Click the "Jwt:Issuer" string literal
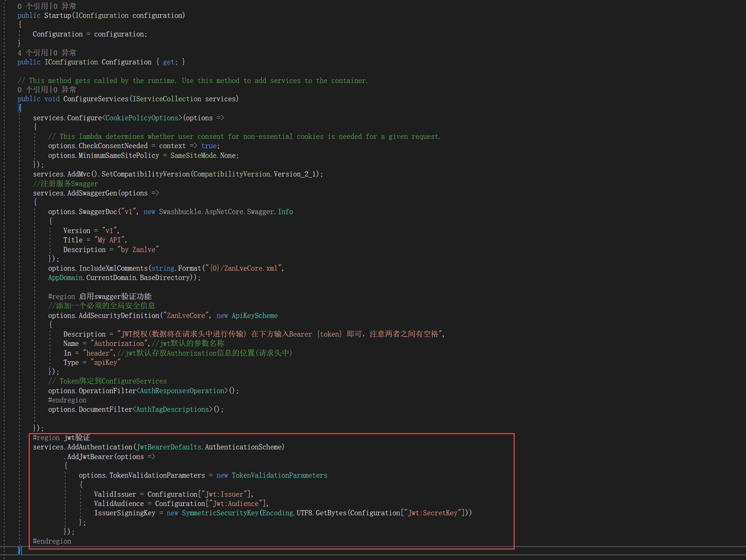 [x=224, y=494]
